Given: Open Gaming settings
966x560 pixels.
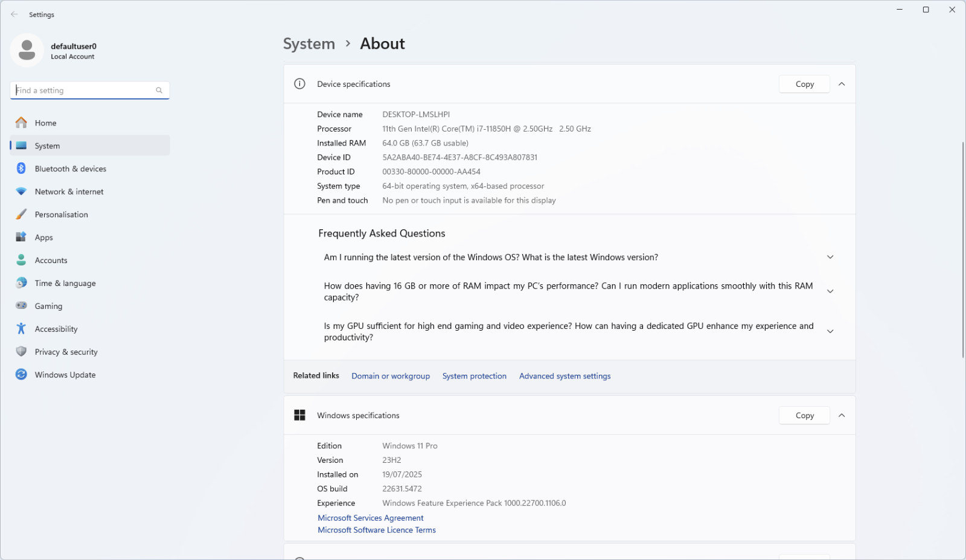Looking at the screenshot, I should tap(90, 306).
